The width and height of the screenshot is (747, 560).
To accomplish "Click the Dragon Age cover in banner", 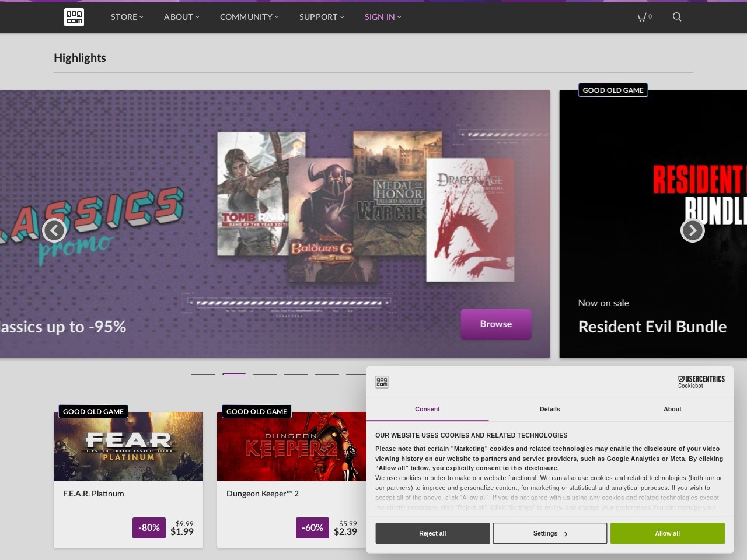I will click(470, 220).
